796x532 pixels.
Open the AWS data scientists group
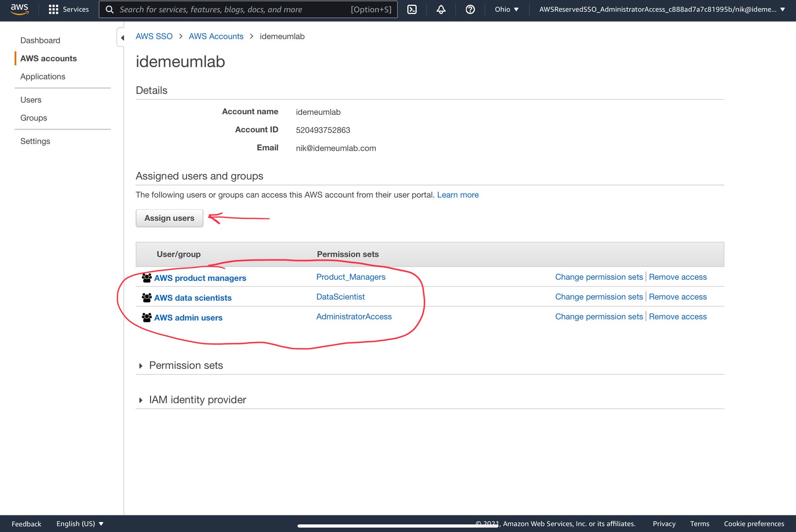click(x=193, y=298)
